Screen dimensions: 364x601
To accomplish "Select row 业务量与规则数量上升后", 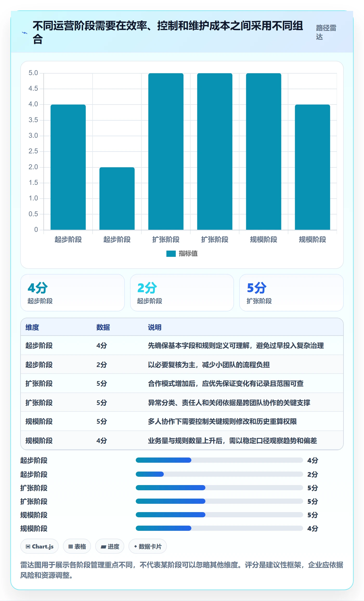I will pyautogui.click(x=182, y=440).
